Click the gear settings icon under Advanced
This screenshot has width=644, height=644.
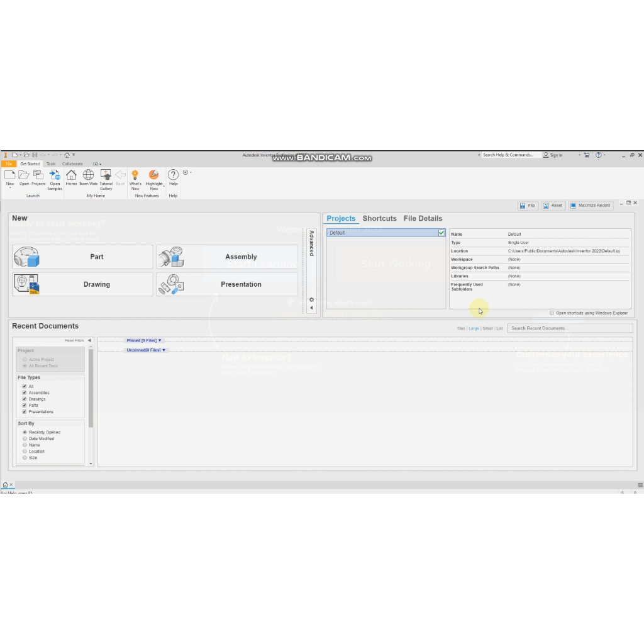click(x=311, y=300)
